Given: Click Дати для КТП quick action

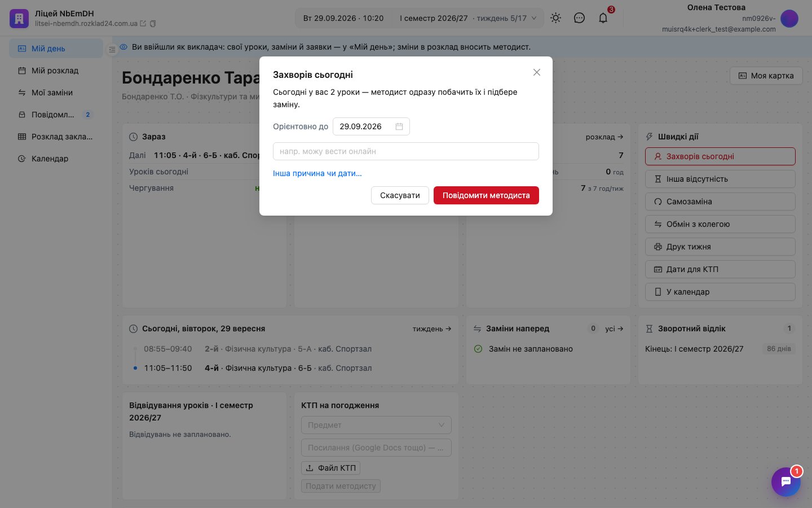Looking at the screenshot, I should (720, 269).
